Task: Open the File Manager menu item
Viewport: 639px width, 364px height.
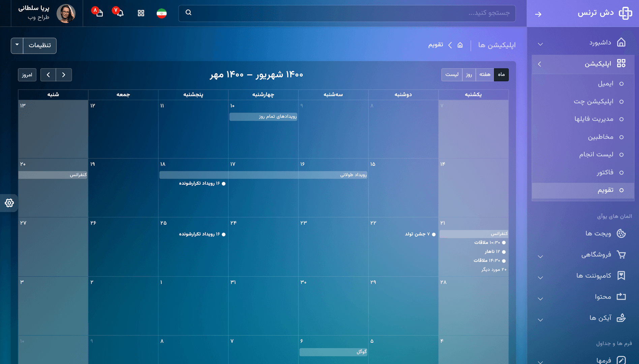Action: tap(583, 119)
